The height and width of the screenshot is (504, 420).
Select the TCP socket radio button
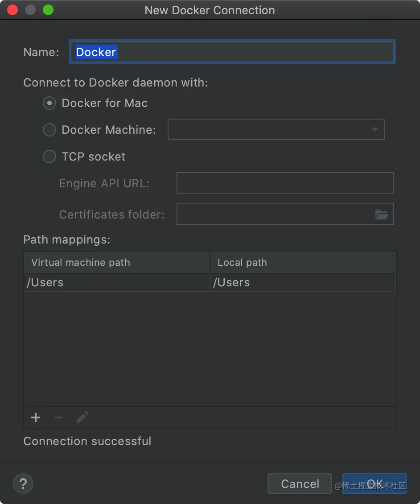(x=49, y=157)
